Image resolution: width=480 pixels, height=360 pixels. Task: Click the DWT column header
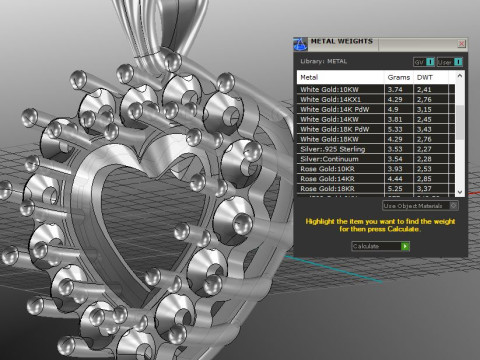pyautogui.click(x=431, y=77)
